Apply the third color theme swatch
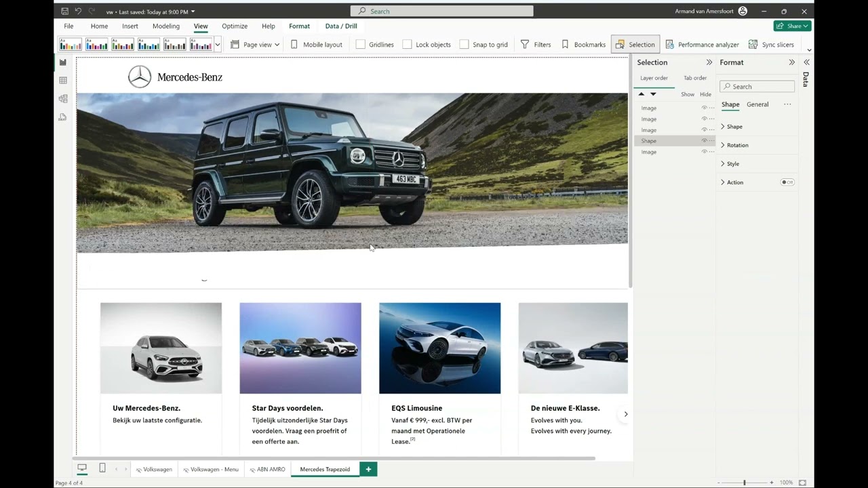 point(123,45)
